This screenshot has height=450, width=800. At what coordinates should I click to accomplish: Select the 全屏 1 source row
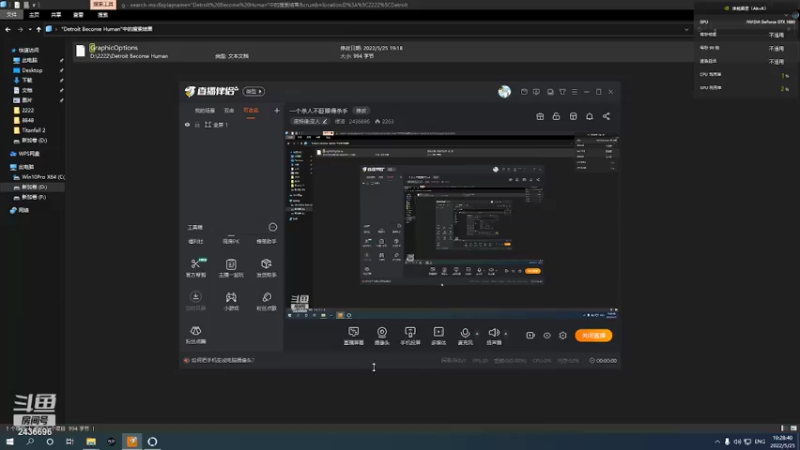[x=231, y=124]
